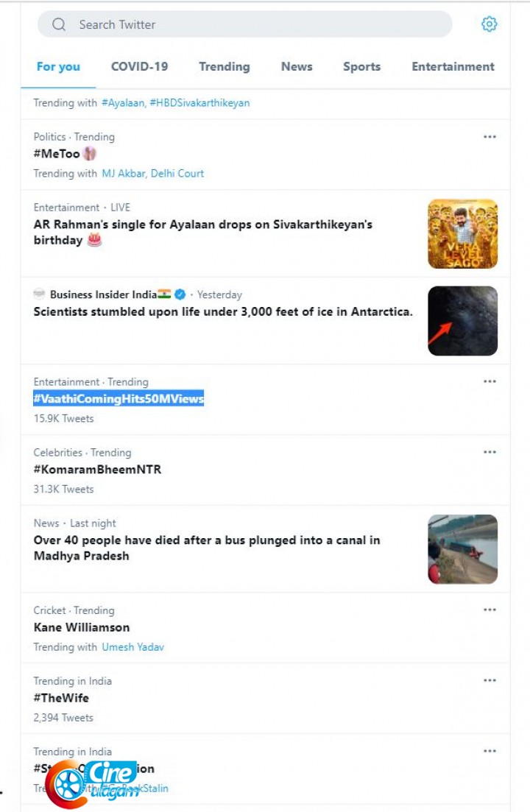This screenshot has height=812, width=530.
Task: Select the Sports tab
Action: click(361, 66)
